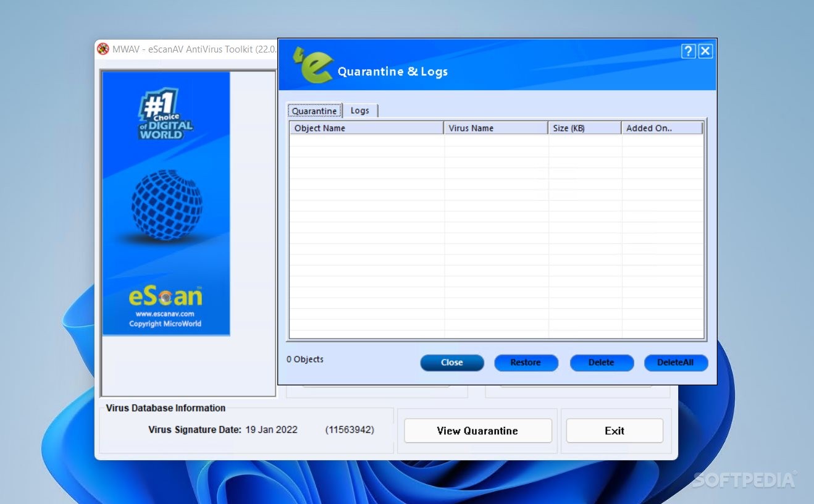The image size is (814, 504).
Task: Click the 'Virus Signature Date:' label
Action: coord(195,429)
